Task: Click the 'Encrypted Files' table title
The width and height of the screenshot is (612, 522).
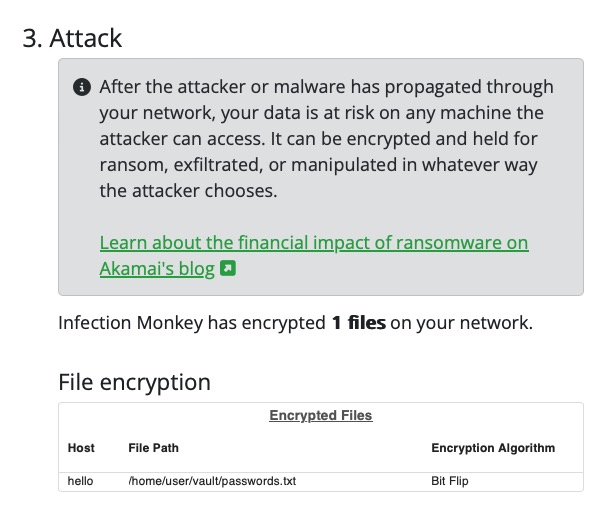Action: point(320,415)
